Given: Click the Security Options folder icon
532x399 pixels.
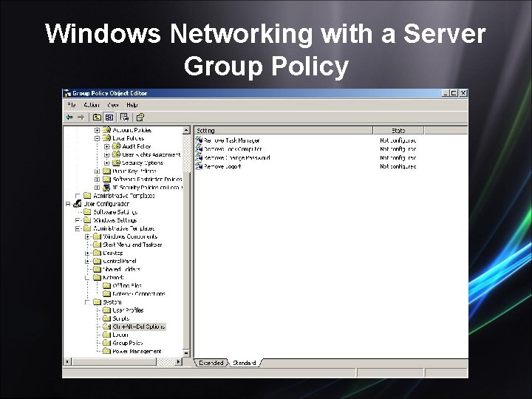Looking at the screenshot, I should (x=117, y=163).
